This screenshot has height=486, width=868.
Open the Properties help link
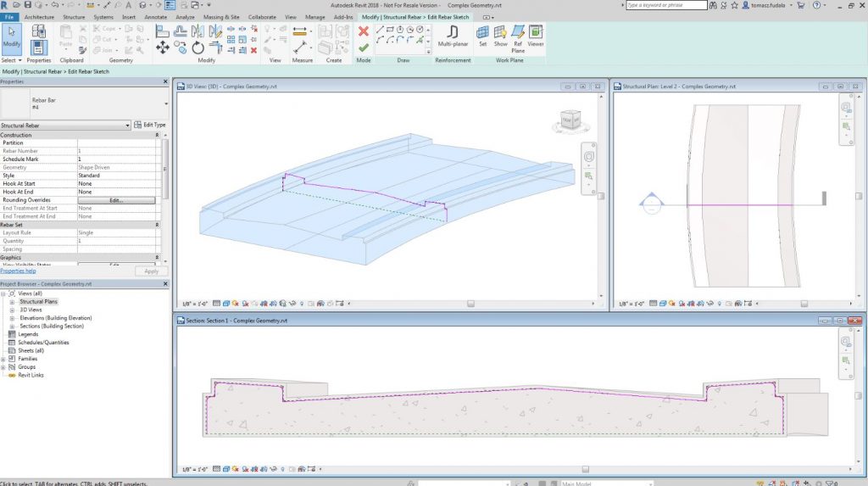[18, 271]
